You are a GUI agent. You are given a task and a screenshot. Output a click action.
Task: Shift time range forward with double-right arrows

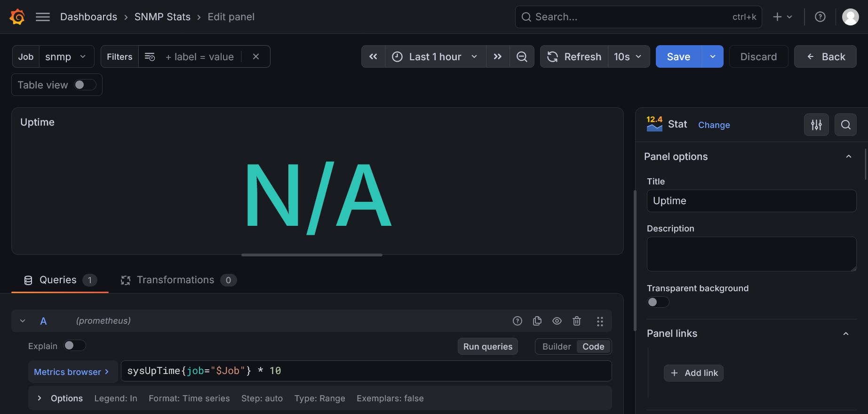(x=498, y=56)
